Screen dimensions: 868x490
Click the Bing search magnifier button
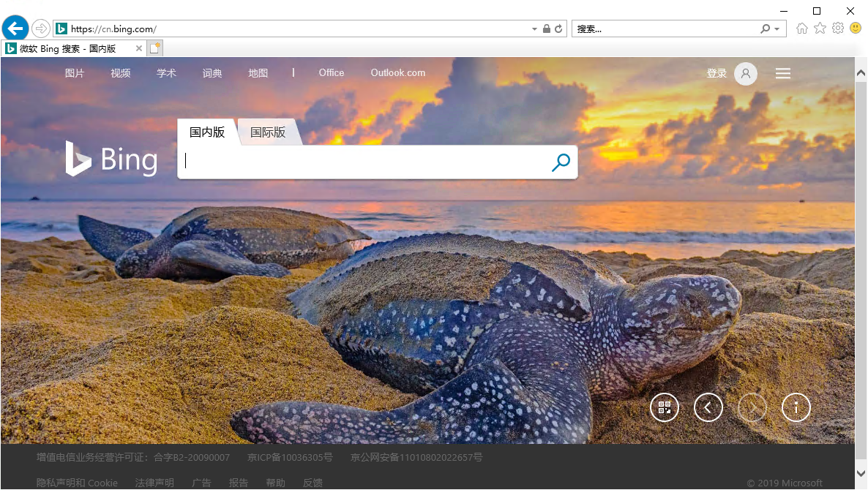(x=561, y=162)
